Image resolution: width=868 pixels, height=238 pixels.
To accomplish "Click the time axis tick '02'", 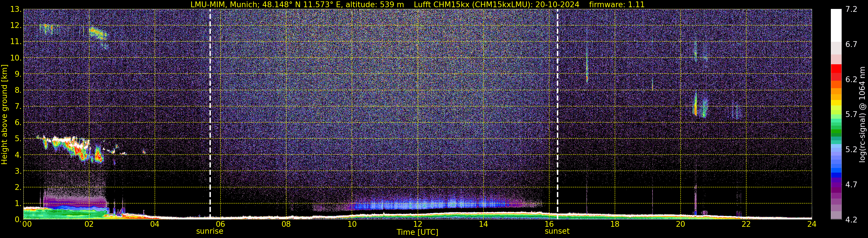I will [x=89, y=224].
